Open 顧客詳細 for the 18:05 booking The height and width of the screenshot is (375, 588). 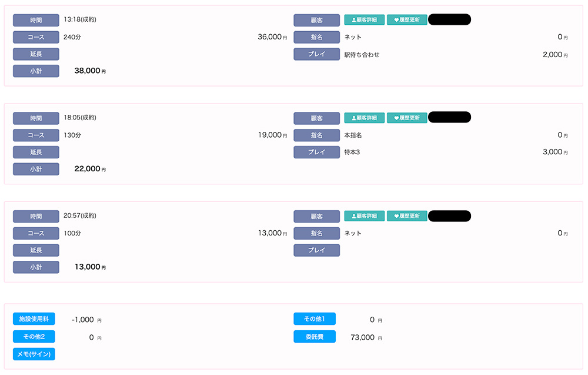click(364, 118)
